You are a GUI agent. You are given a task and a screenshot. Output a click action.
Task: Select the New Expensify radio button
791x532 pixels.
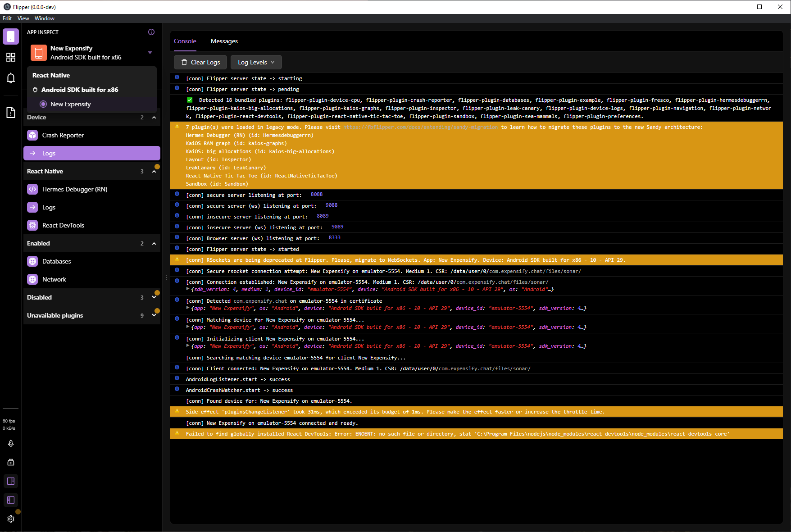[x=43, y=104]
